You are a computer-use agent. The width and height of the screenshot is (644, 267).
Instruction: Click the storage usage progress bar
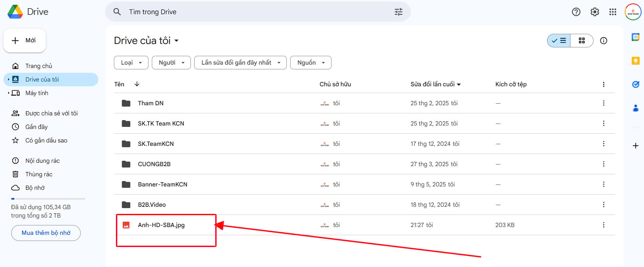48,199
